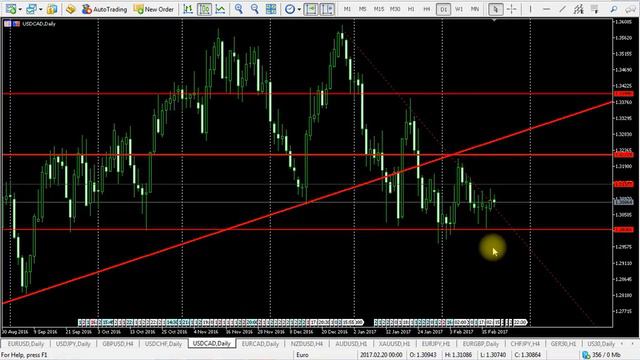Select the USDCAD,Daily chart tab
The image size is (640, 360).
(211, 344)
